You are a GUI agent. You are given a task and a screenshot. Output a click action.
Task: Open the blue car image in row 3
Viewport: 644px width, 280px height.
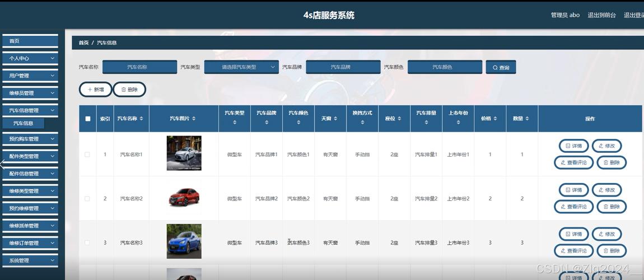click(x=184, y=241)
